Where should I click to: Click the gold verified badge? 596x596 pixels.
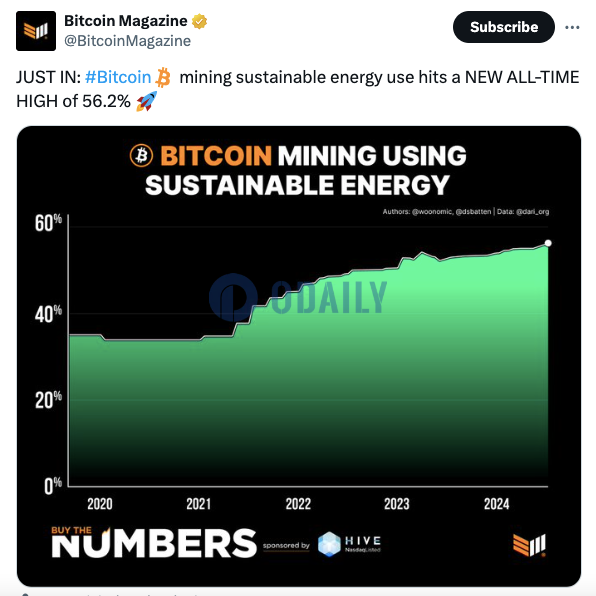[x=200, y=21]
